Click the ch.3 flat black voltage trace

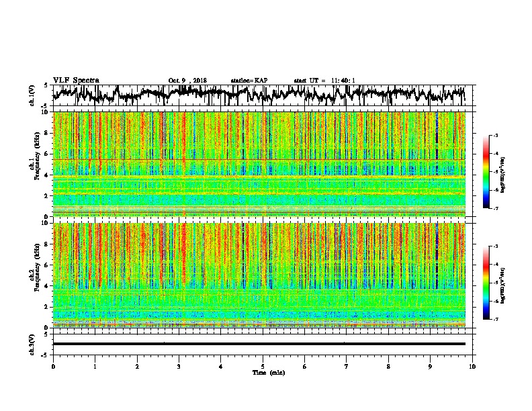tap(259, 344)
